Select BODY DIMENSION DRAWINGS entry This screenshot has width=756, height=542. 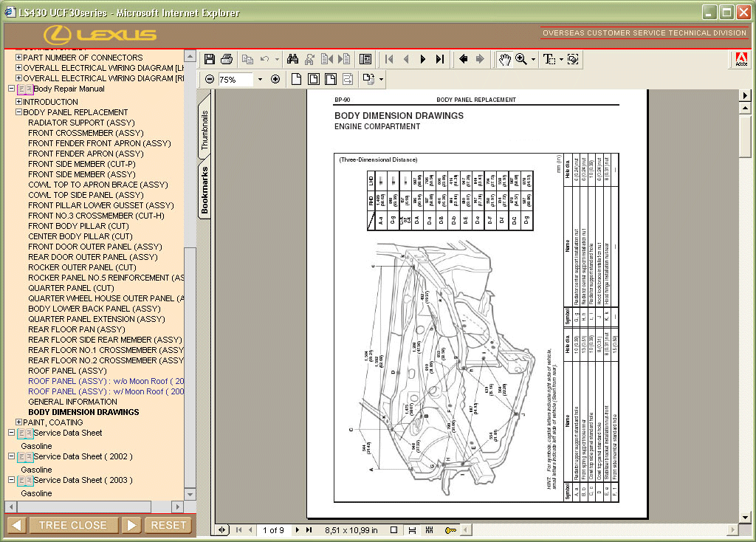[x=83, y=412]
